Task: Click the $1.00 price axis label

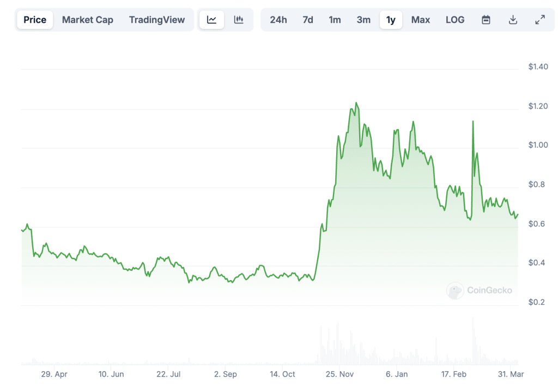Action: pos(538,145)
